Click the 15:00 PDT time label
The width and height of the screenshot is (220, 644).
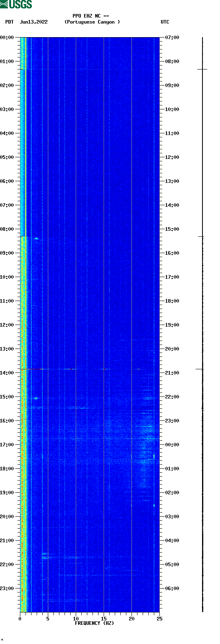7,397
